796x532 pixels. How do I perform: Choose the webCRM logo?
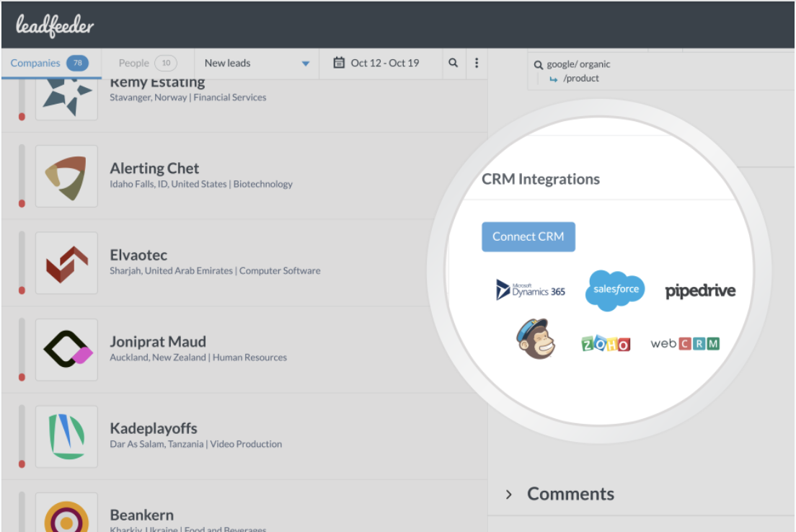[x=685, y=344]
